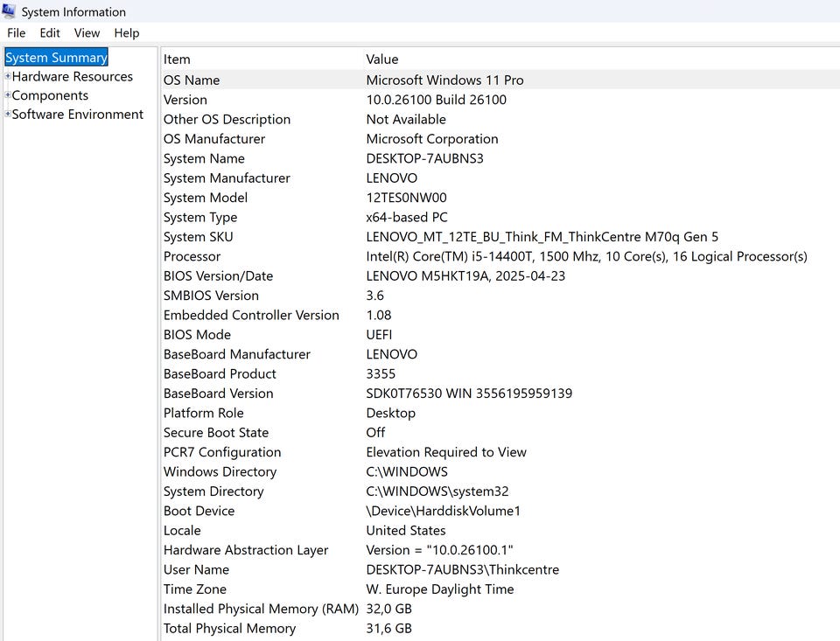The height and width of the screenshot is (641, 840).
Task: Select the Hardware Resources category
Action: 73,77
